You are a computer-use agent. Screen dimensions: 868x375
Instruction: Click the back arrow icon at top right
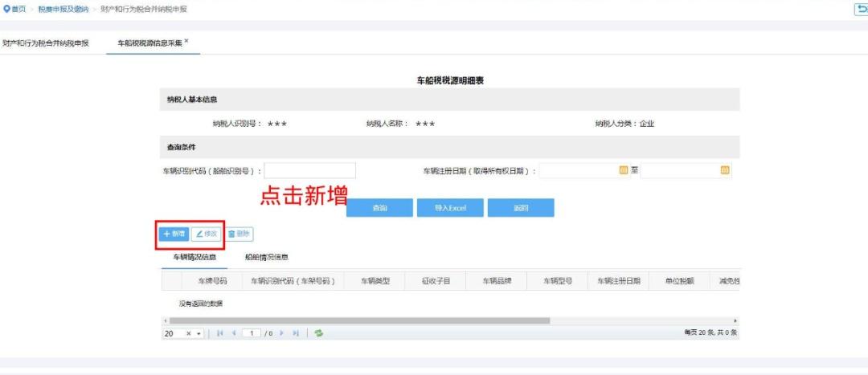[x=862, y=8]
